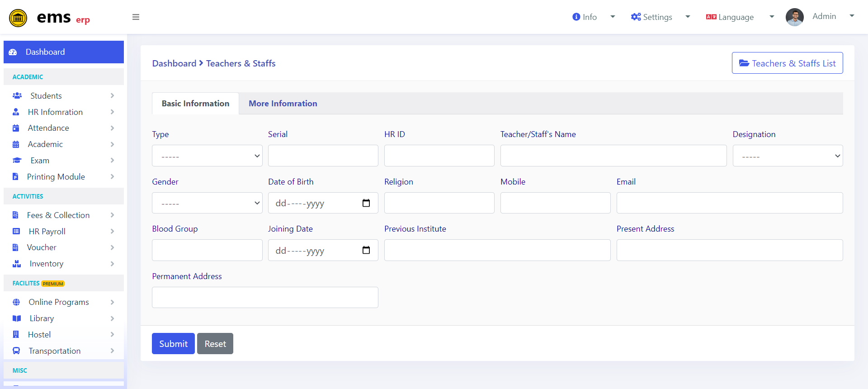
Task: Click the Transportation bus icon
Action: pyautogui.click(x=16, y=351)
